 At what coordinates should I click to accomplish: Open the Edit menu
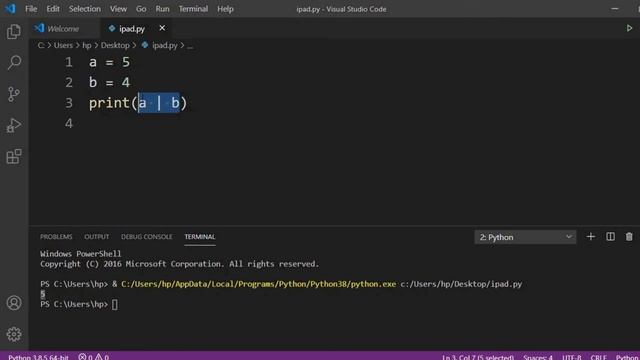[x=53, y=9]
